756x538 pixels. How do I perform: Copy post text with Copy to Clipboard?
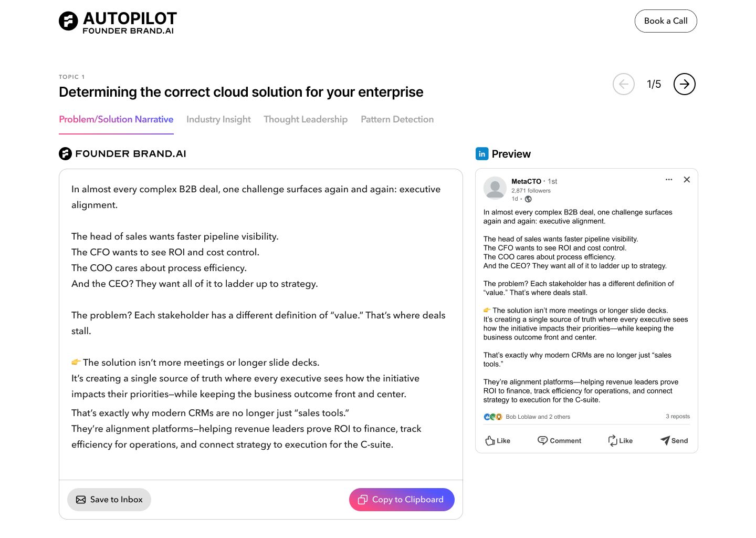tap(402, 500)
